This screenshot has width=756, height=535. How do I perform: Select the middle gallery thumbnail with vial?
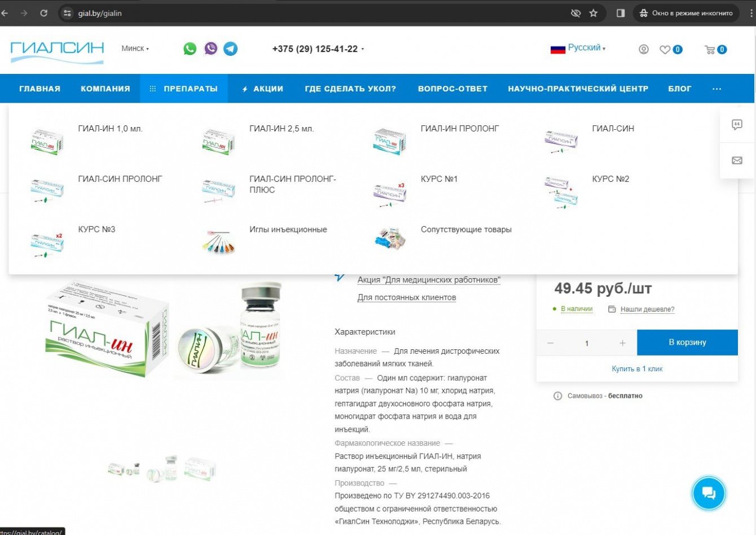coord(162,468)
